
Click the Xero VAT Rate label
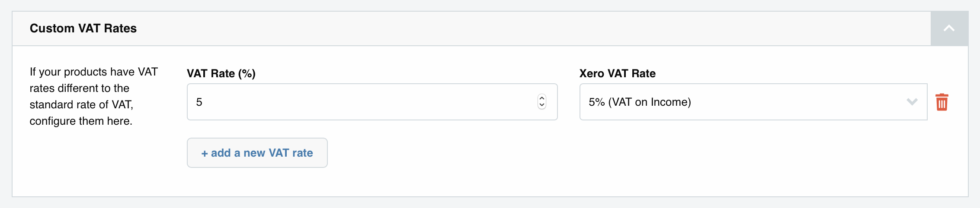point(617,73)
